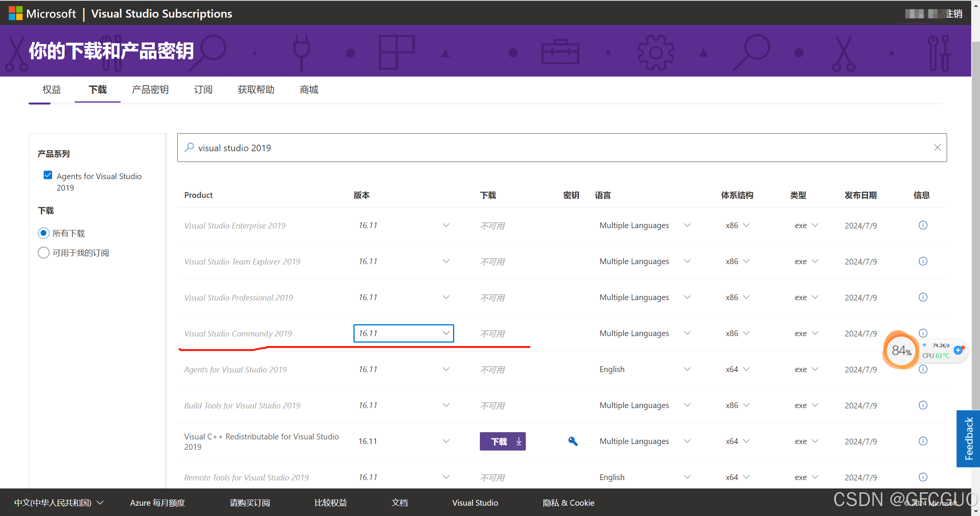Click the Microsoft logo icon

(x=15, y=13)
